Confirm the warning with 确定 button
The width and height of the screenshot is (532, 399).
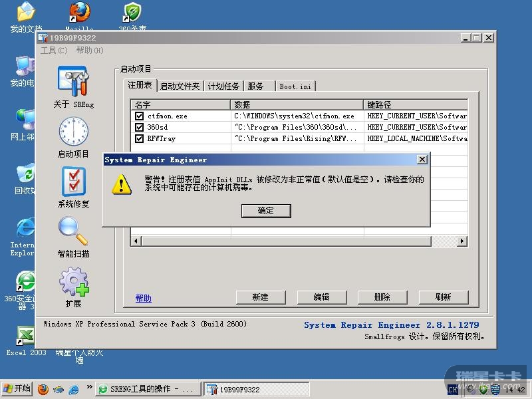(x=266, y=211)
